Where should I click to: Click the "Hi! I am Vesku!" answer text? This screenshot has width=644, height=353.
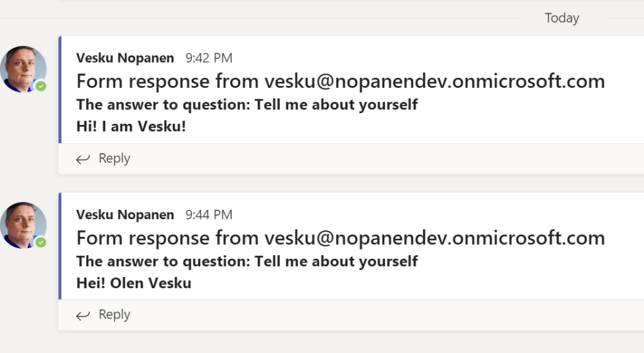(x=131, y=126)
